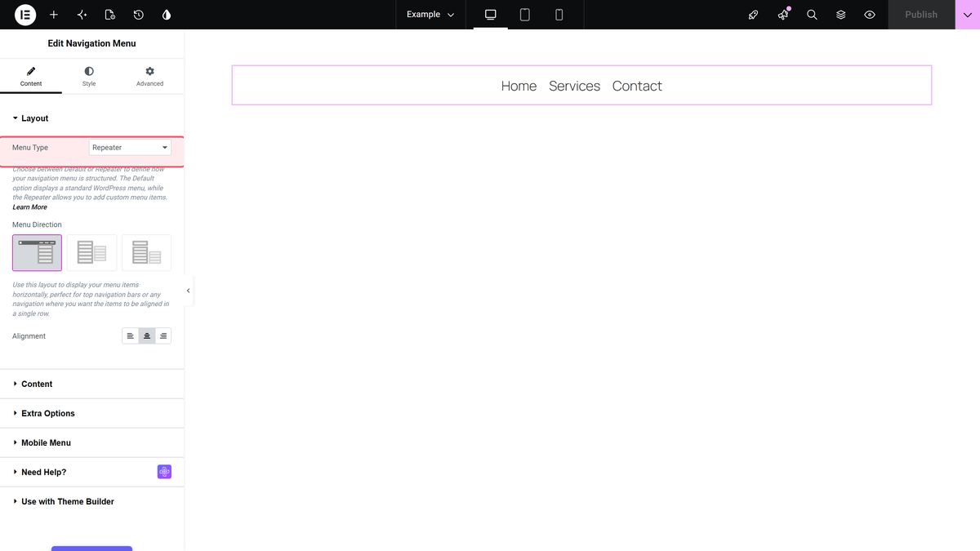Preview changes with the eye icon
The width and height of the screenshot is (980, 551).
pos(870,15)
